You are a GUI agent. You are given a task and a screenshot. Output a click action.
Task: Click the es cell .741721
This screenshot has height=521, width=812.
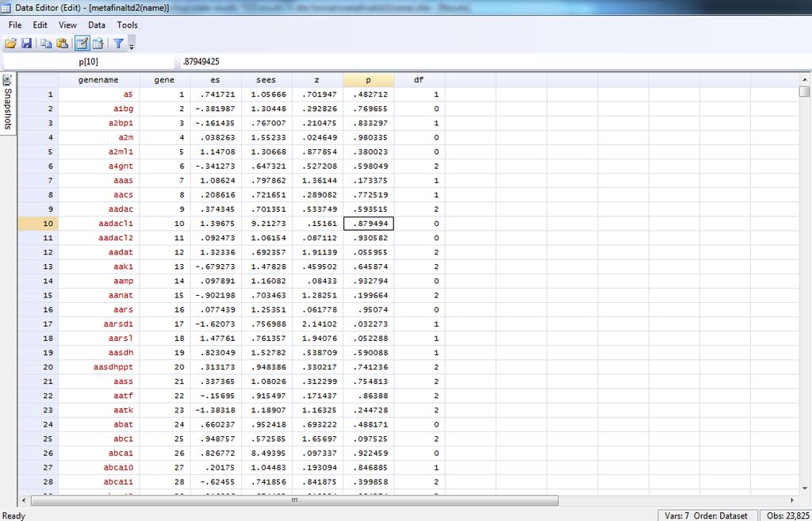[x=216, y=94]
